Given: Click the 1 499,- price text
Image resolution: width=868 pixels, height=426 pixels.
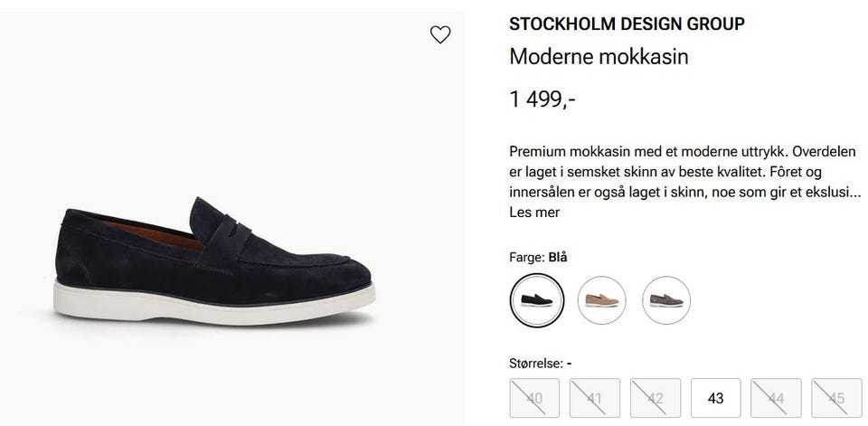Looking at the screenshot, I should (542, 99).
